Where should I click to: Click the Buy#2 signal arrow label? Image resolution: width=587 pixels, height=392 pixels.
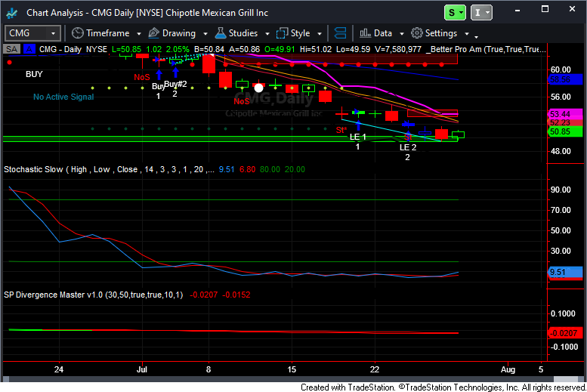[x=175, y=84]
